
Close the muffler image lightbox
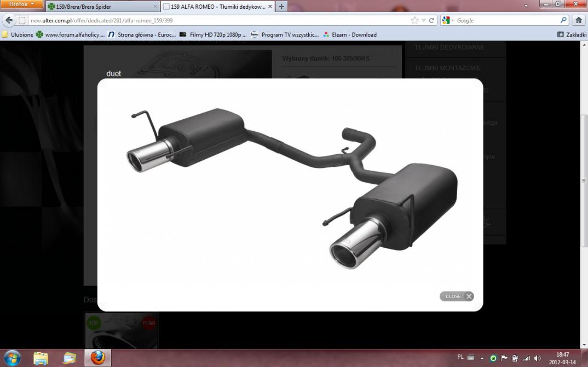pos(457,296)
